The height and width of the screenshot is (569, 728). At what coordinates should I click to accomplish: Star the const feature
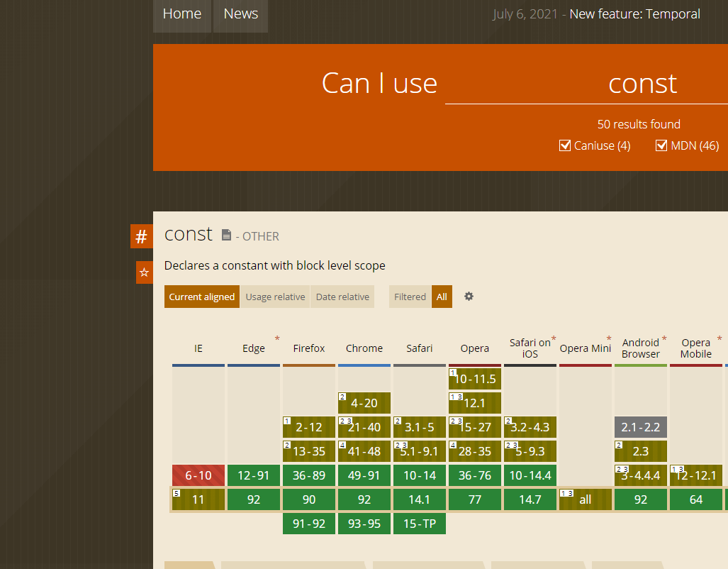(145, 272)
